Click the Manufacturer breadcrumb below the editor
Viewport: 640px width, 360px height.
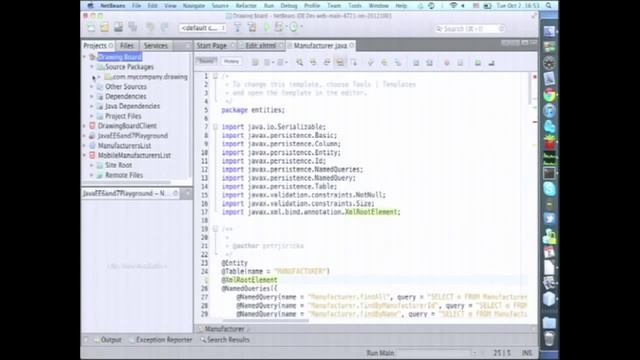point(224,329)
